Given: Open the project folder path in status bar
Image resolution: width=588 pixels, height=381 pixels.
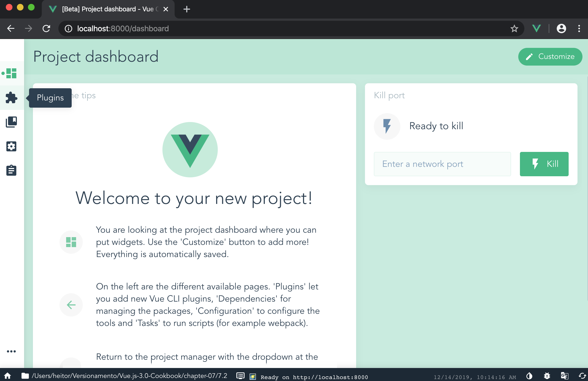Looking at the screenshot, I should 125,376.
